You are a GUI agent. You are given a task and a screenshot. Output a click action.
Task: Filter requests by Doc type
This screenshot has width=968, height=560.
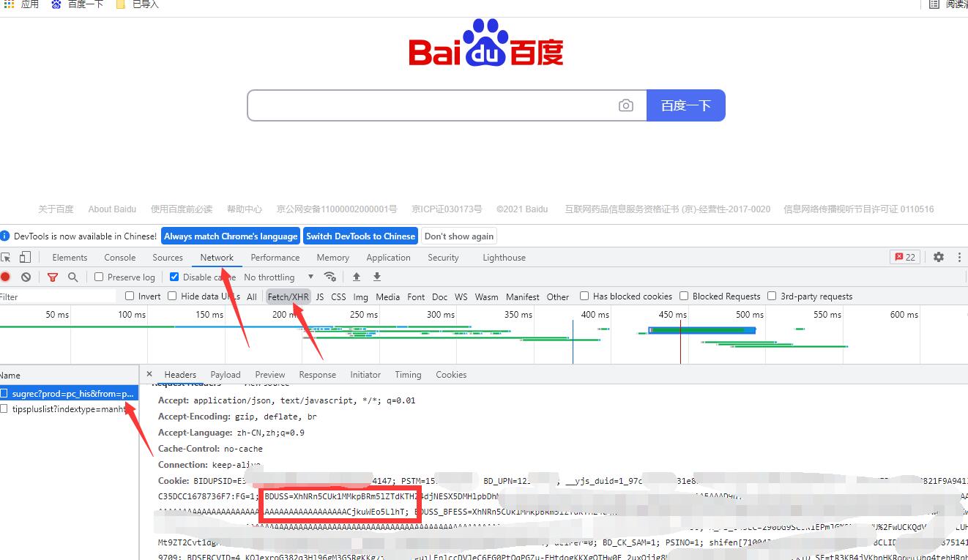point(439,296)
